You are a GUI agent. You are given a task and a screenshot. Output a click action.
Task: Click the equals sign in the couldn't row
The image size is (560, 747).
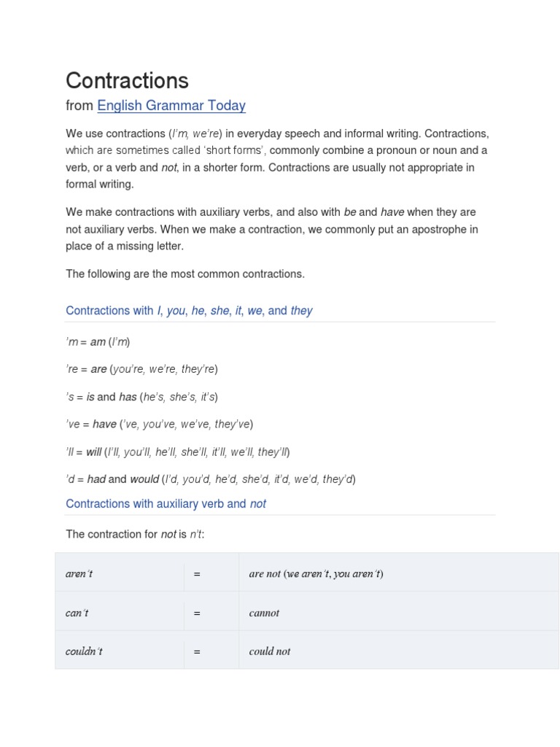(197, 651)
